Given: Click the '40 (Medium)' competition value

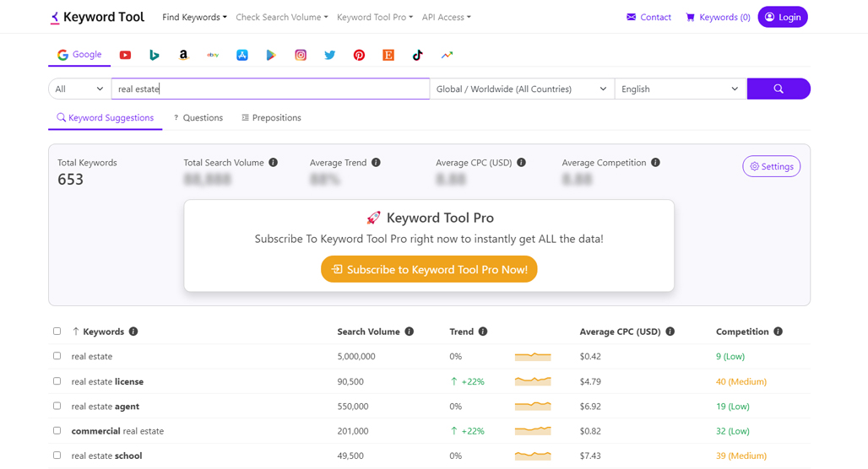Looking at the screenshot, I should pyautogui.click(x=741, y=381).
